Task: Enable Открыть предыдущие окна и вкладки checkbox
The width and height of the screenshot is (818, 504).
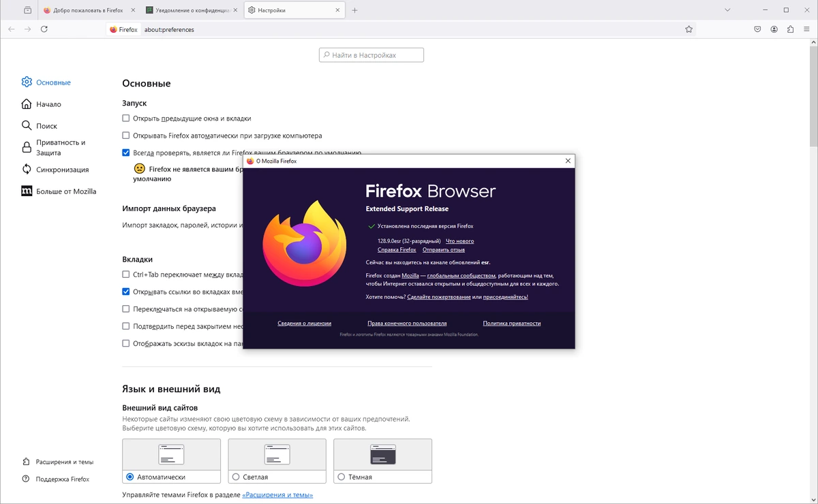Action: click(x=125, y=119)
